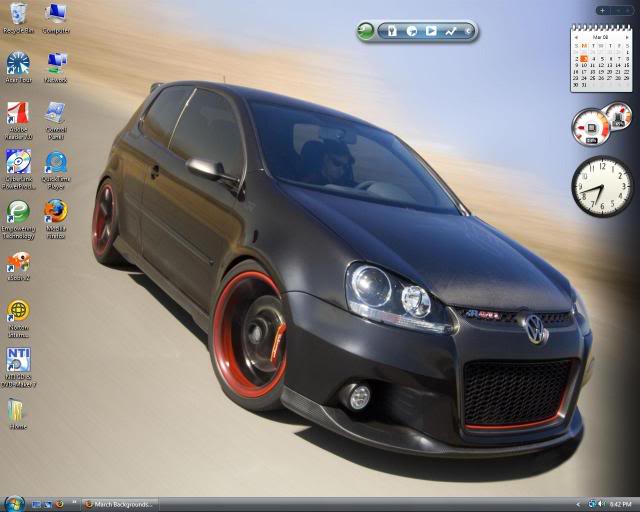Screen dimensions: 640x512
Task: Launch the Norton Internet Security shortcut
Action: [18, 318]
